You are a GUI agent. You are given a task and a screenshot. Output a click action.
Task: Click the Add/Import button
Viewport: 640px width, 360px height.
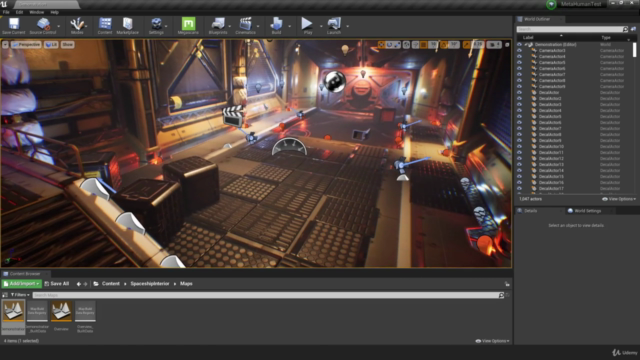(x=22, y=284)
